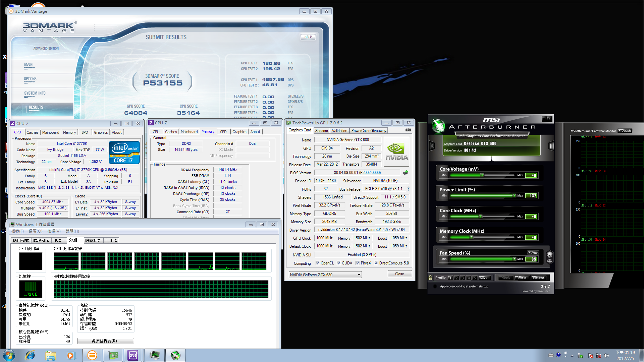Image resolution: width=644 pixels, height=362 pixels.
Task: Toggle the CUDA checkbox in GPU-Z
Action: 339,263
